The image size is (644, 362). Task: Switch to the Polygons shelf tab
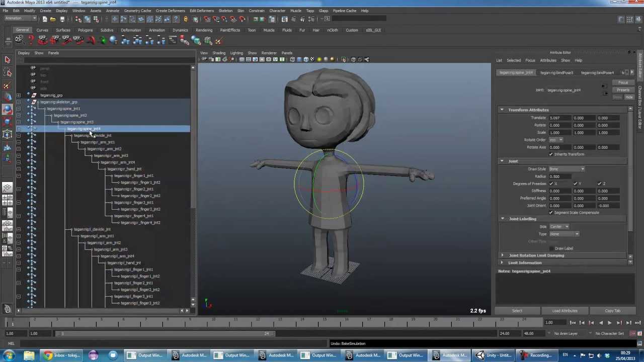pos(85,30)
